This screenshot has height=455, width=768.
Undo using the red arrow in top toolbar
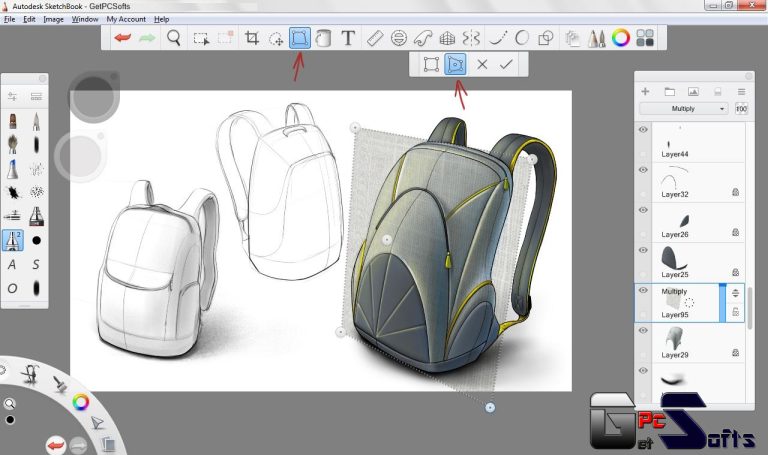122,38
